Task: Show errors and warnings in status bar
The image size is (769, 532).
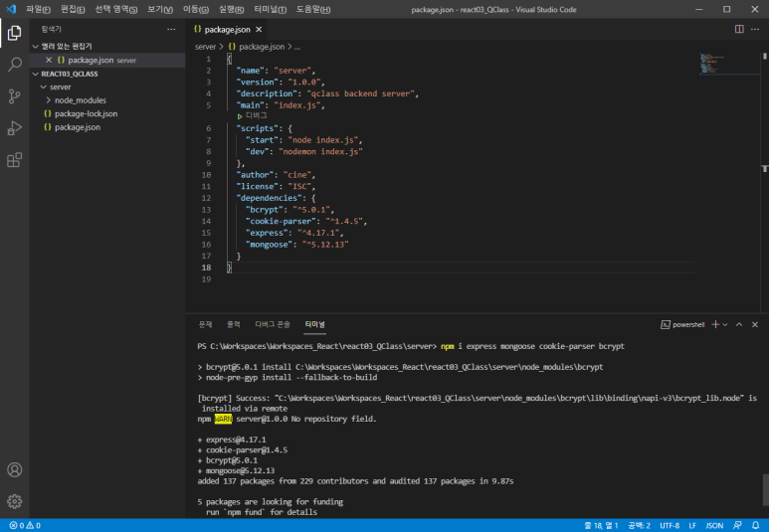Action: point(25,526)
